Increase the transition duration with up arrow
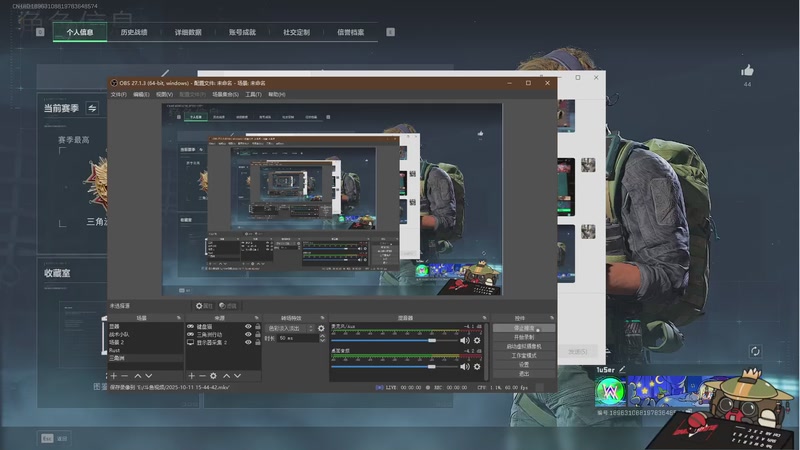800x450 pixels. 322,336
